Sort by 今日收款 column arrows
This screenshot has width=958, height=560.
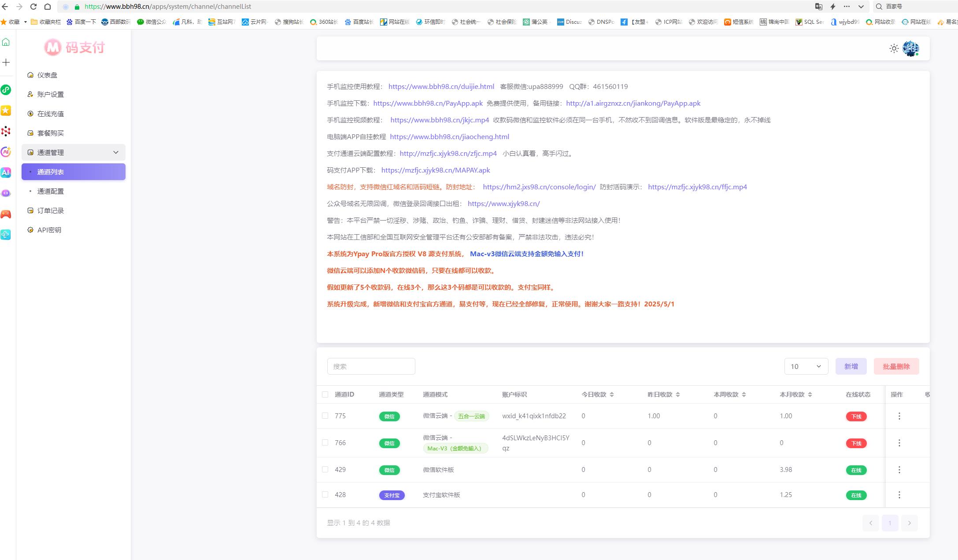coord(612,394)
